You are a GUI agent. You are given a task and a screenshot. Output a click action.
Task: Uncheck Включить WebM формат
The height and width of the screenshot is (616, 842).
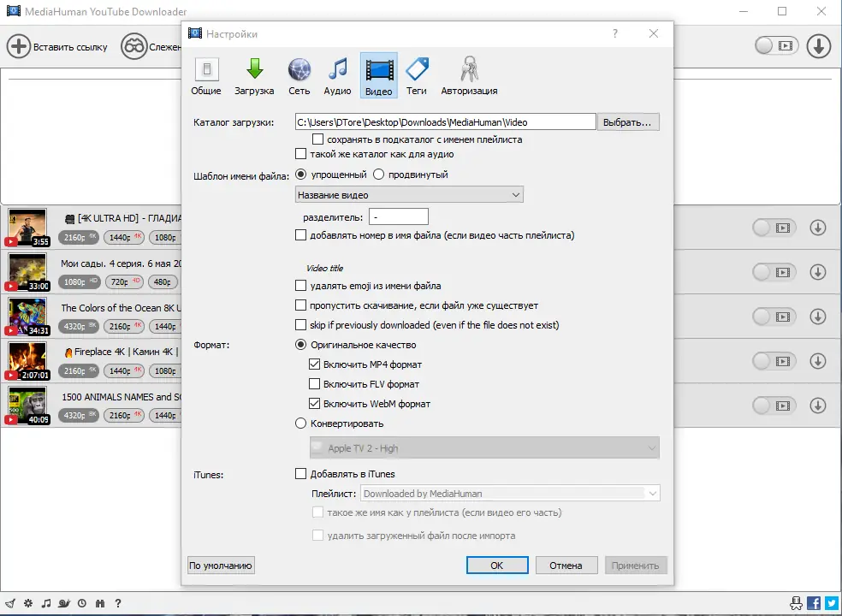[x=314, y=403]
